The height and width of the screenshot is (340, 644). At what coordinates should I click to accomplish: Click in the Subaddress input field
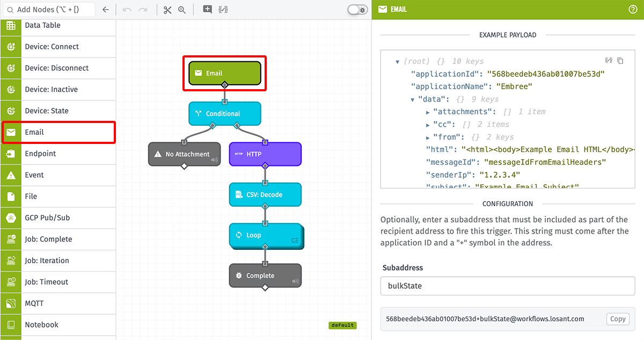pos(508,286)
